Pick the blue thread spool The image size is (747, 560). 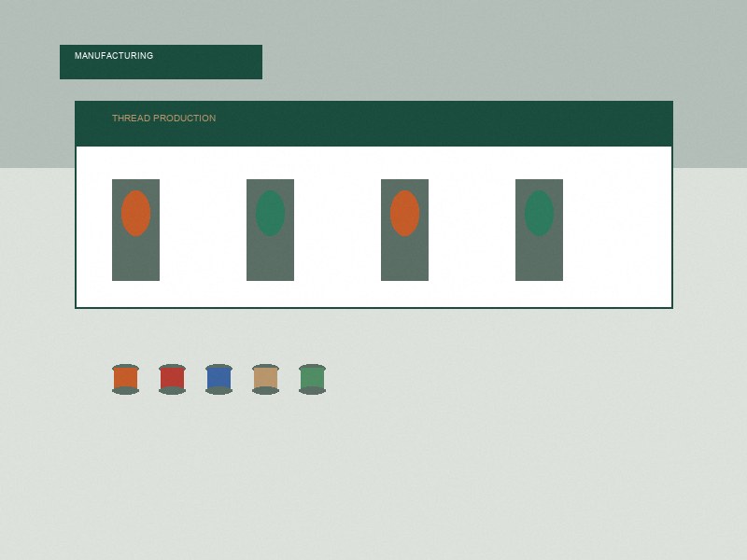pos(218,379)
